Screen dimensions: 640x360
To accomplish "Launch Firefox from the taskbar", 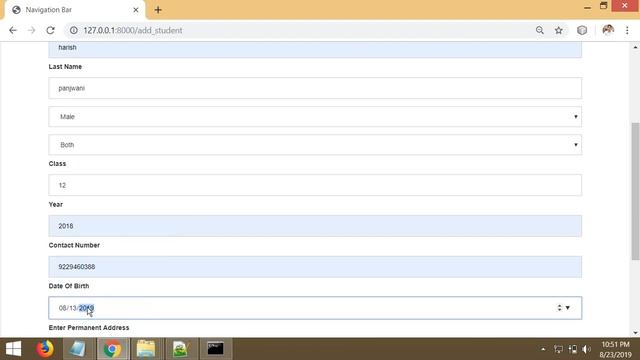I will point(44,349).
